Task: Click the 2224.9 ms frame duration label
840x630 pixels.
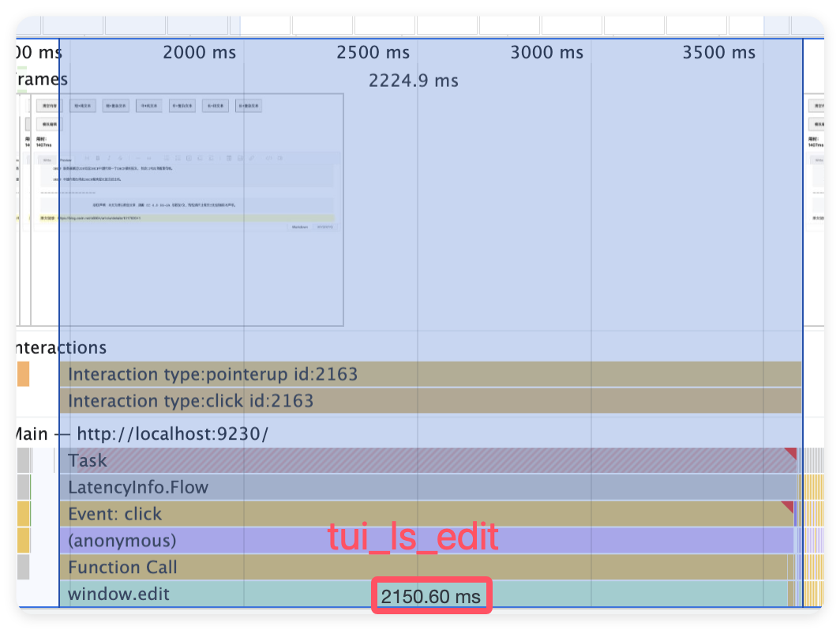Action: pos(414,81)
